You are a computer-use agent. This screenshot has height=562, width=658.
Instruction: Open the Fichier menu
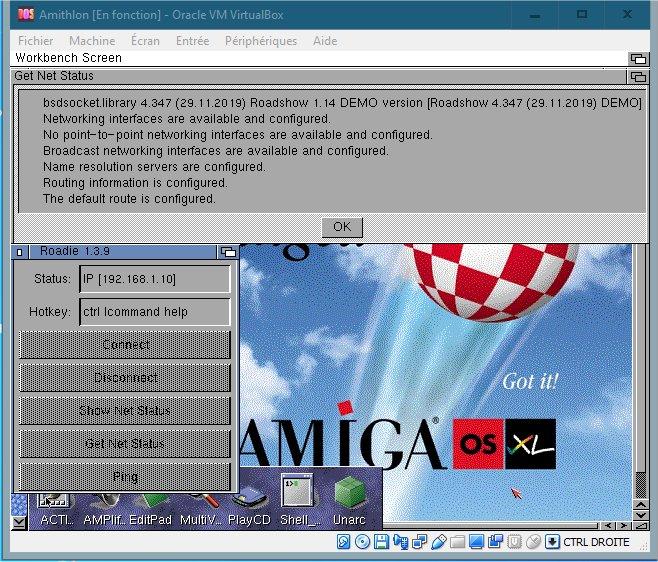click(35, 41)
